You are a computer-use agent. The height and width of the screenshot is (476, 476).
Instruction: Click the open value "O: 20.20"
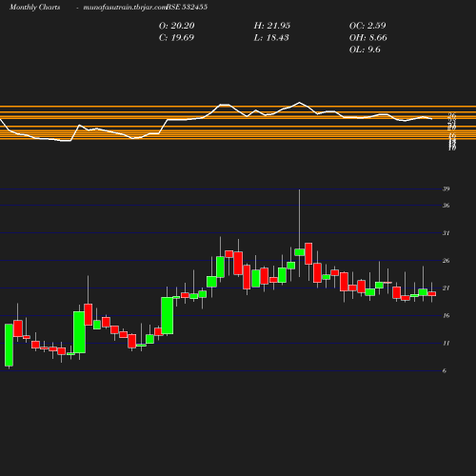tap(177, 26)
